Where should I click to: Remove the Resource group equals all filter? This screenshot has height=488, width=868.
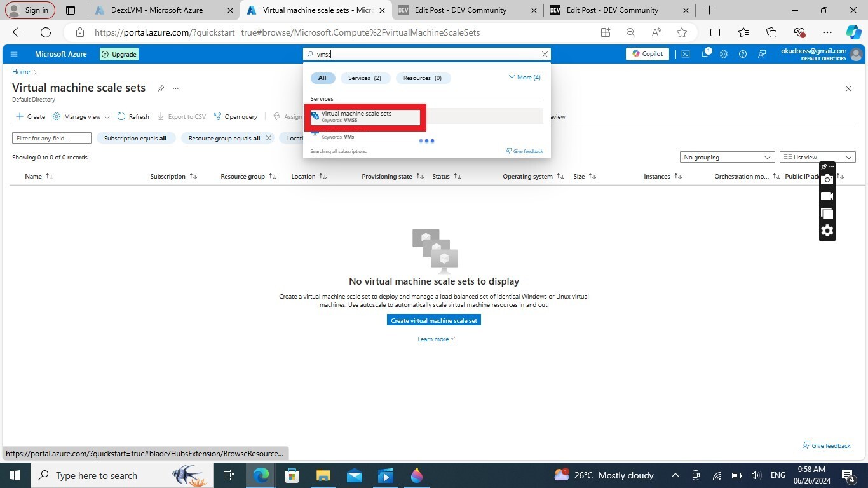pos(268,138)
